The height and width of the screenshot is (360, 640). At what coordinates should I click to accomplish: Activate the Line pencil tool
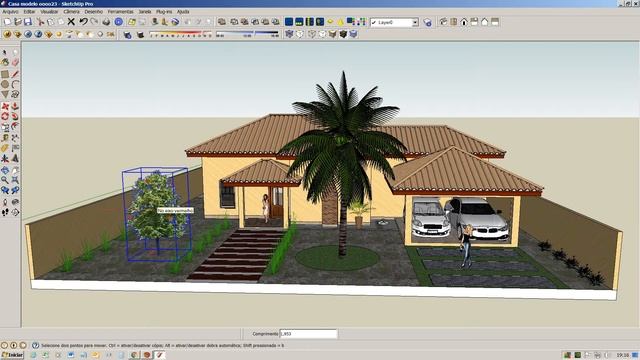[x=15, y=74]
